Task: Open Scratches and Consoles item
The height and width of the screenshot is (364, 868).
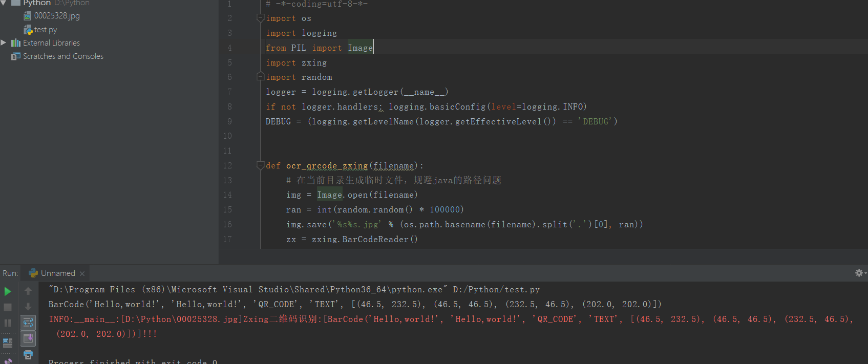Action: click(63, 56)
